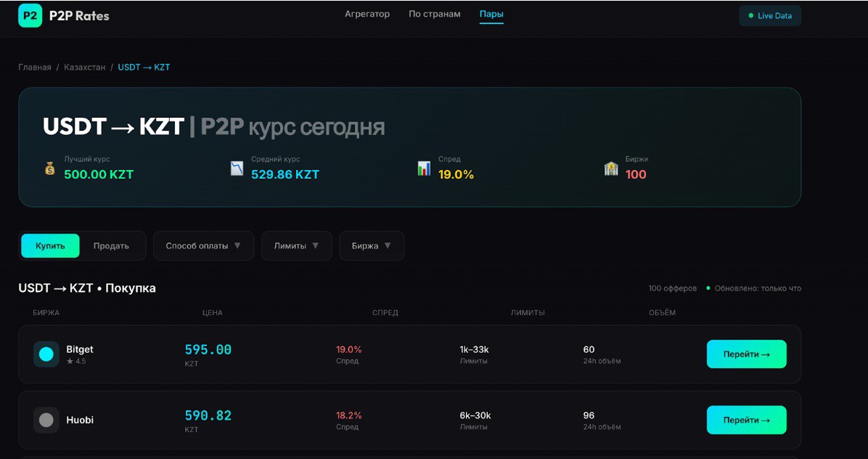Open the Биржа filter dropdown

point(372,245)
